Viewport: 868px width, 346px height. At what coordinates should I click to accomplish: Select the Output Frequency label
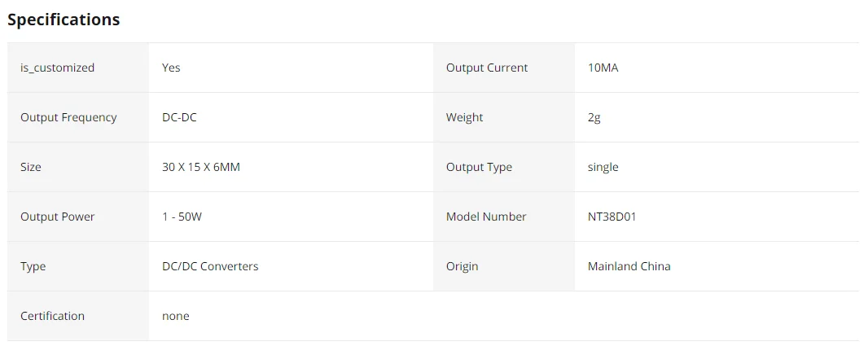(x=68, y=117)
